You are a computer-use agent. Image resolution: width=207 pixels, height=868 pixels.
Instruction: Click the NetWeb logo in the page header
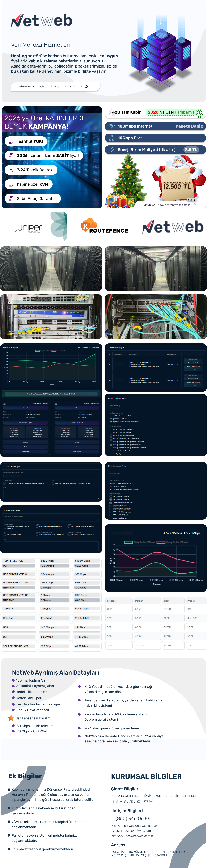[42, 21]
